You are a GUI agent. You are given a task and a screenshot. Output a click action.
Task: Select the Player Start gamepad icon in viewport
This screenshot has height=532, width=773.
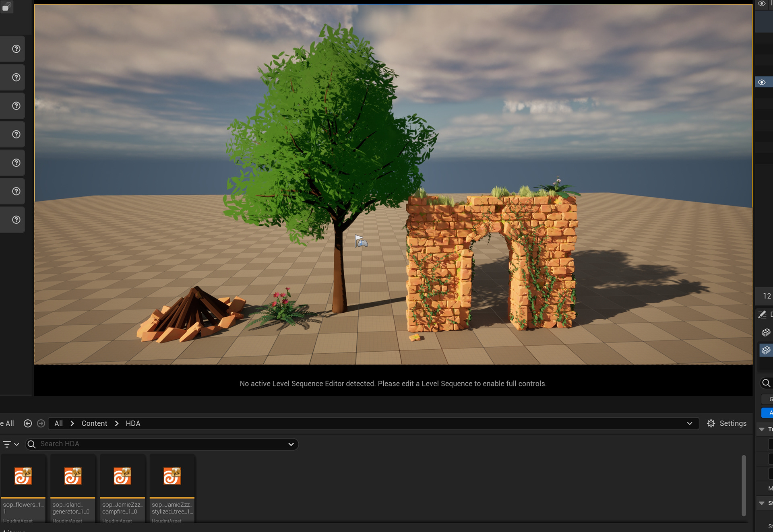tap(361, 241)
